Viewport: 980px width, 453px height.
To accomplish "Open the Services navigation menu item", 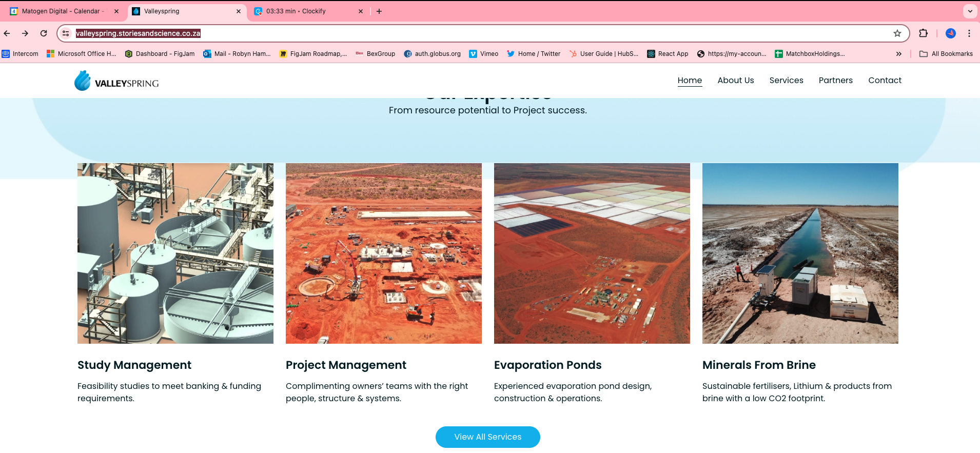I will click(786, 81).
